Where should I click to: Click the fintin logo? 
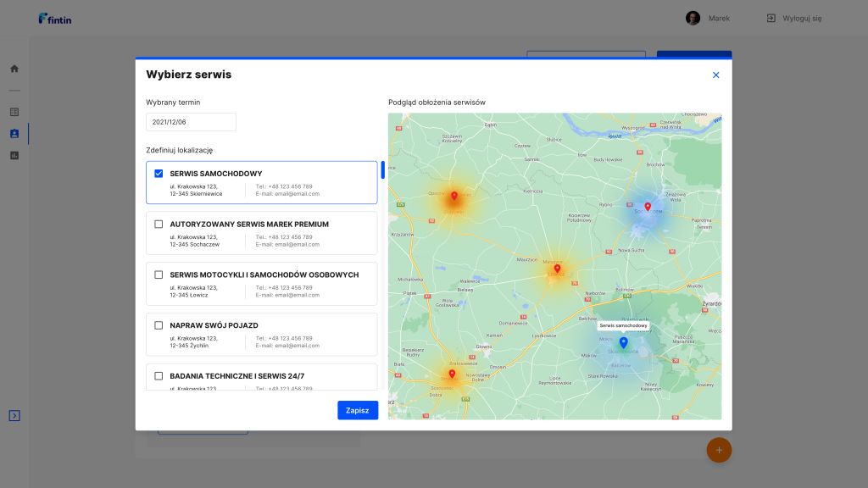55,19
